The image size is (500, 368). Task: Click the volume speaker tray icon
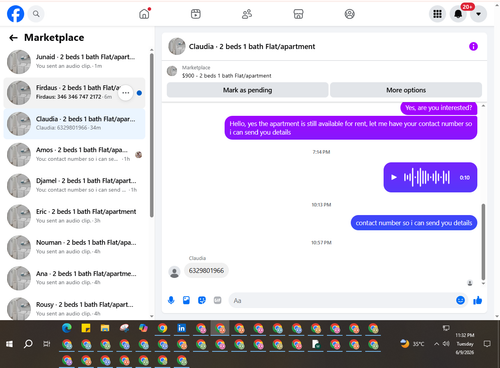coord(446,344)
